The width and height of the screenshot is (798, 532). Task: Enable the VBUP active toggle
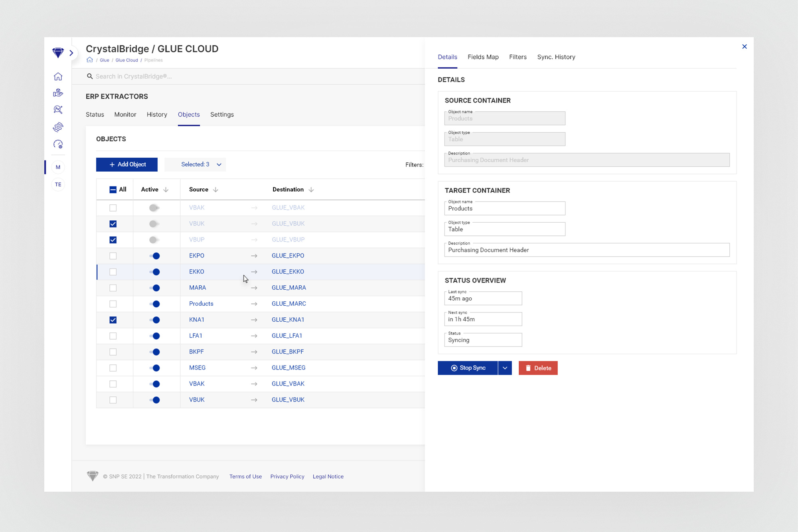click(x=154, y=240)
